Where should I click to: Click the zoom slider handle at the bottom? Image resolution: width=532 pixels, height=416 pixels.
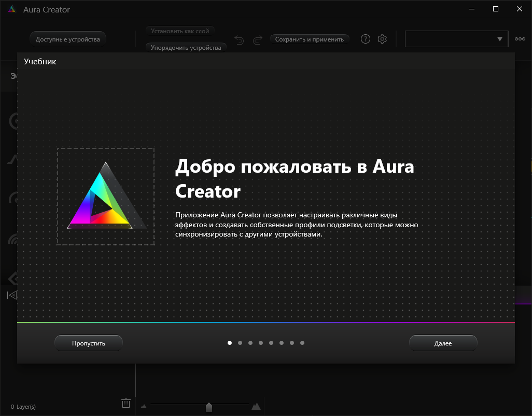click(209, 407)
